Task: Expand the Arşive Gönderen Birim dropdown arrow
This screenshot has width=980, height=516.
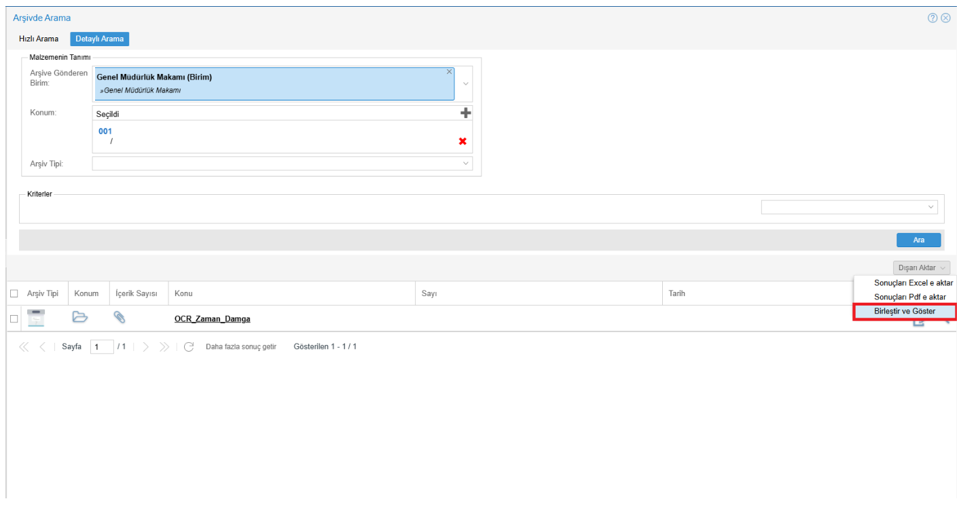Action: pyautogui.click(x=466, y=84)
